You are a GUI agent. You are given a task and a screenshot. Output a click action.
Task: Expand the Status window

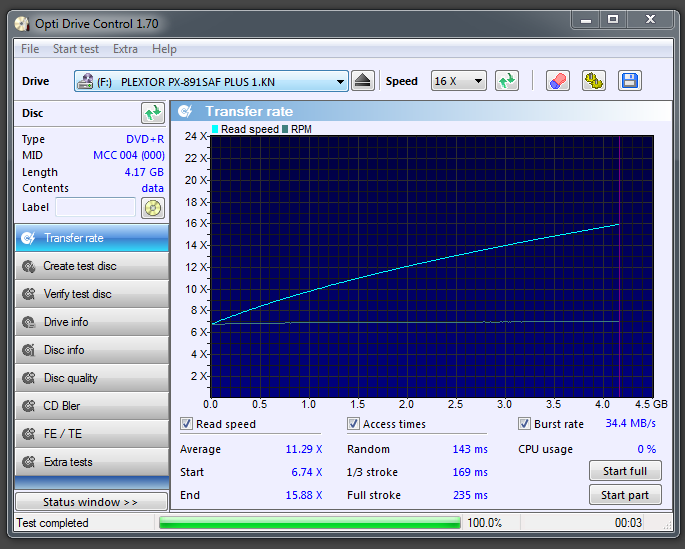click(x=92, y=502)
